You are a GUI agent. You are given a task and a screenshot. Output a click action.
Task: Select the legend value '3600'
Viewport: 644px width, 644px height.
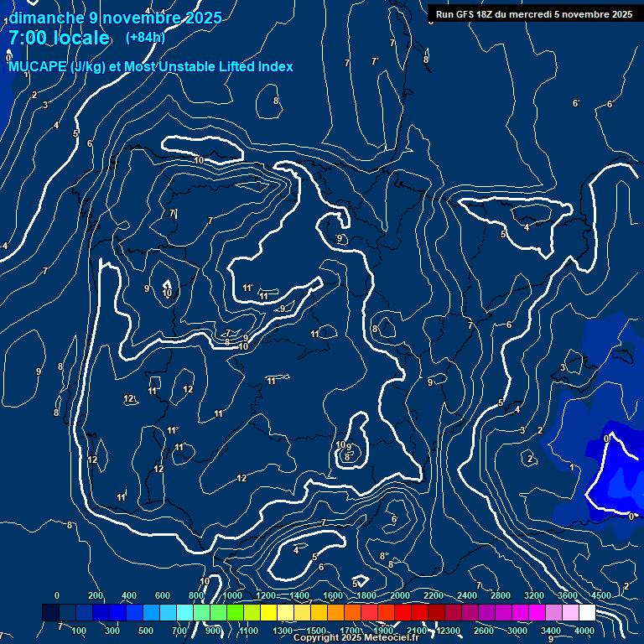coord(568,595)
